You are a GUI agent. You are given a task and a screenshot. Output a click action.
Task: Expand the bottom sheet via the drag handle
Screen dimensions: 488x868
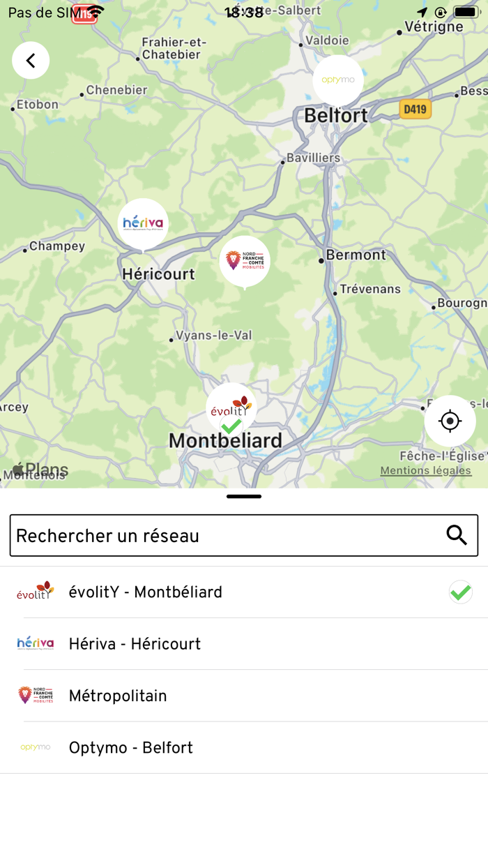pyautogui.click(x=243, y=496)
